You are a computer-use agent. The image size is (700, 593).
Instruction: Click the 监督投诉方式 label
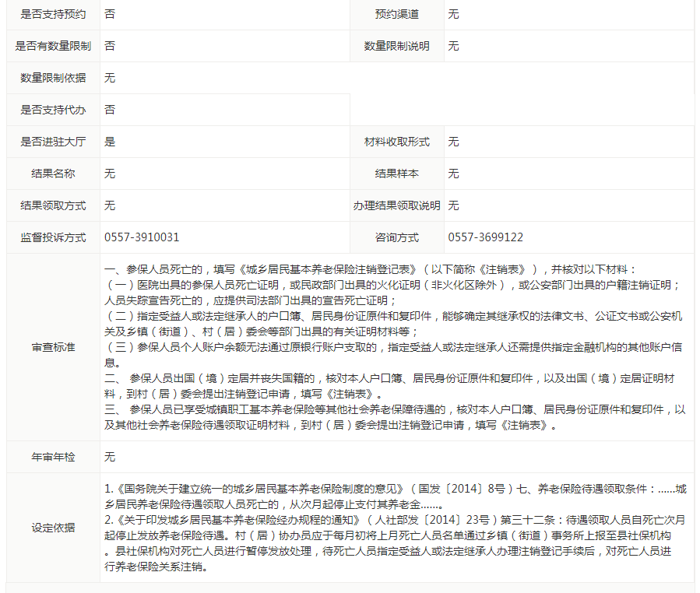[53, 237]
